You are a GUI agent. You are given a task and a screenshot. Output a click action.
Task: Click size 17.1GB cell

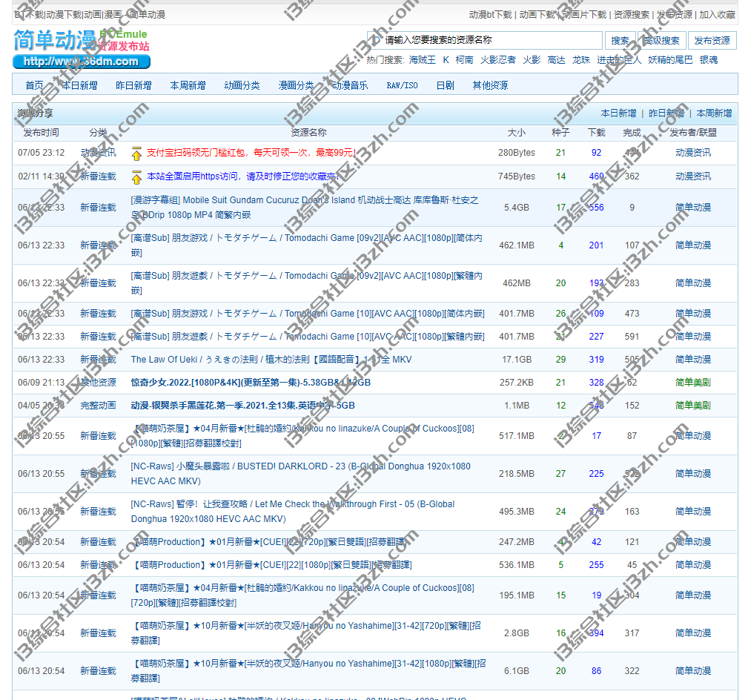point(516,360)
